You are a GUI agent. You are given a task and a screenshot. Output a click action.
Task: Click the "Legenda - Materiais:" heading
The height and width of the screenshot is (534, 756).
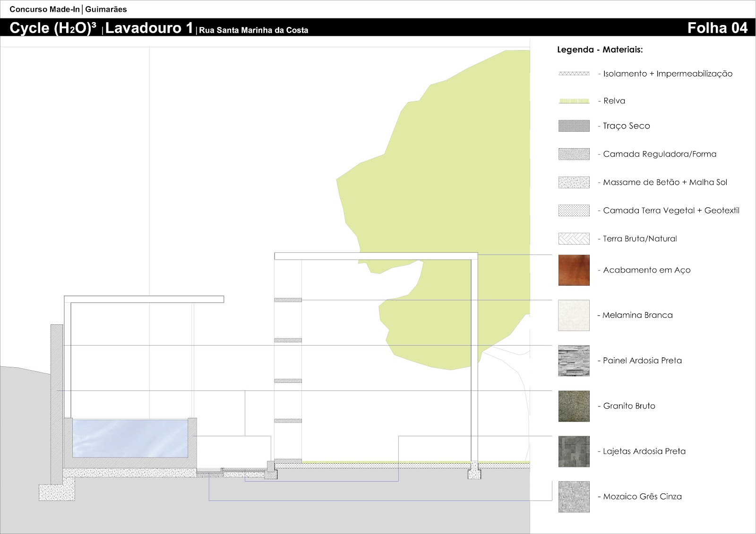click(600, 50)
